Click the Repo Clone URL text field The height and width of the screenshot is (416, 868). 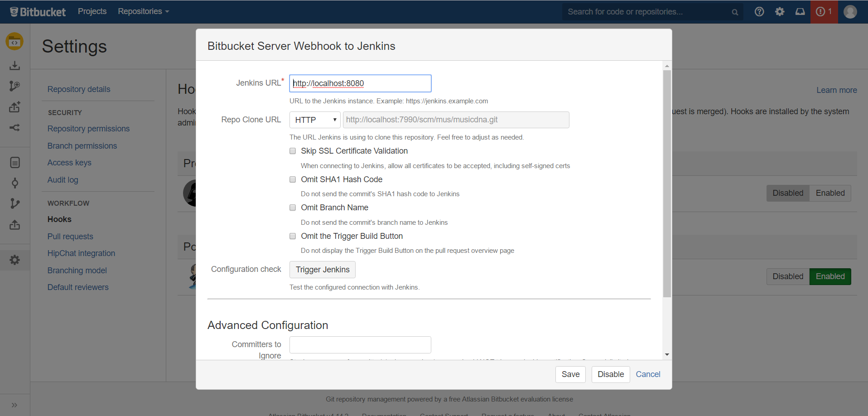point(456,120)
